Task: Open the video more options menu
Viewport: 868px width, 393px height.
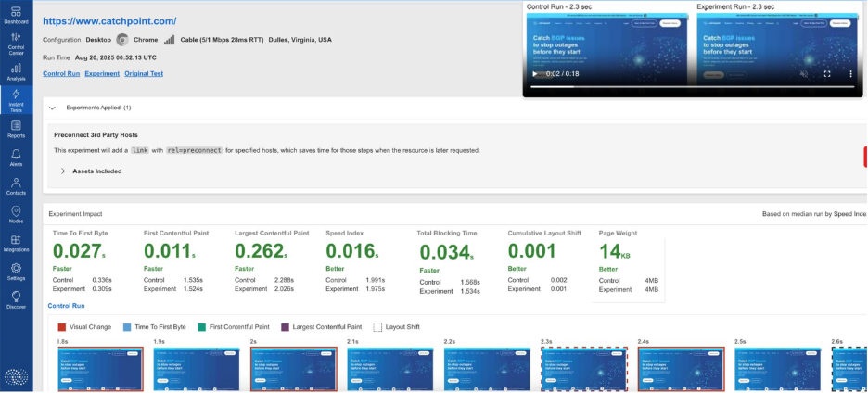Action: [x=850, y=73]
